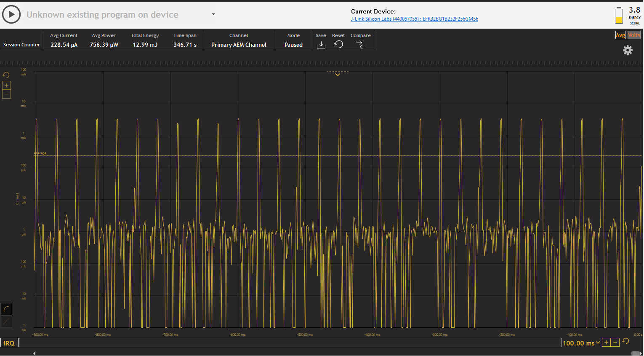Open the Energy Profiler settings gear

click(x=628, y=50)
